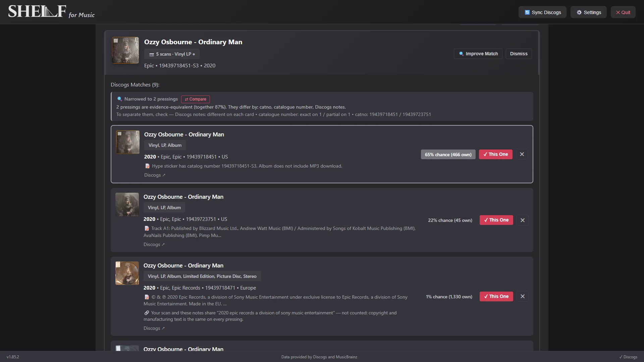Remove the 65% chance match with X
Screen dimensions: 644x362
pyautogui.click(x=522, y=154)
